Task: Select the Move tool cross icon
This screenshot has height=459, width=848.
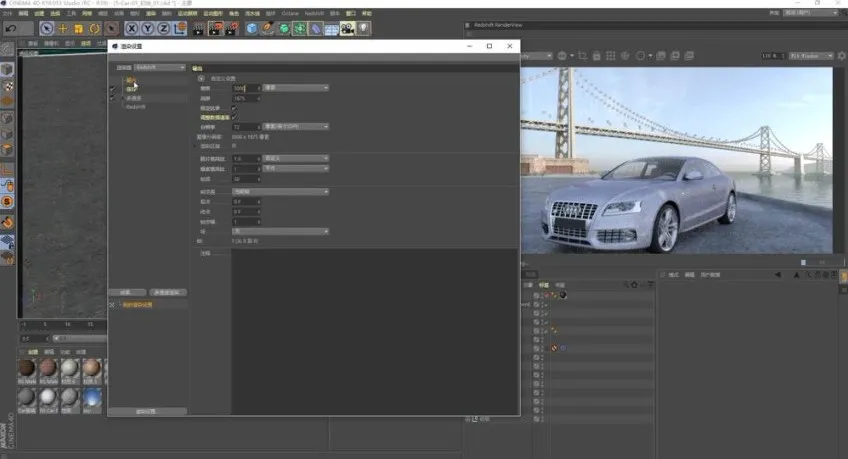Action: point(62,29)
